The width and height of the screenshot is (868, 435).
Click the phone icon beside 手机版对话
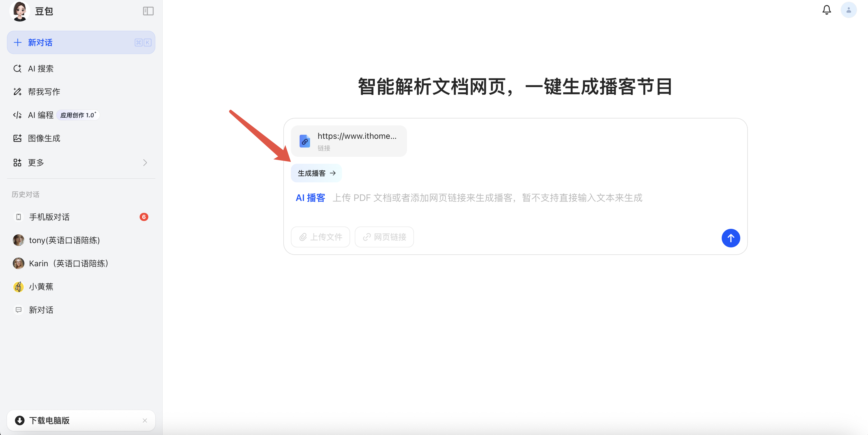[x=19, y=217]
